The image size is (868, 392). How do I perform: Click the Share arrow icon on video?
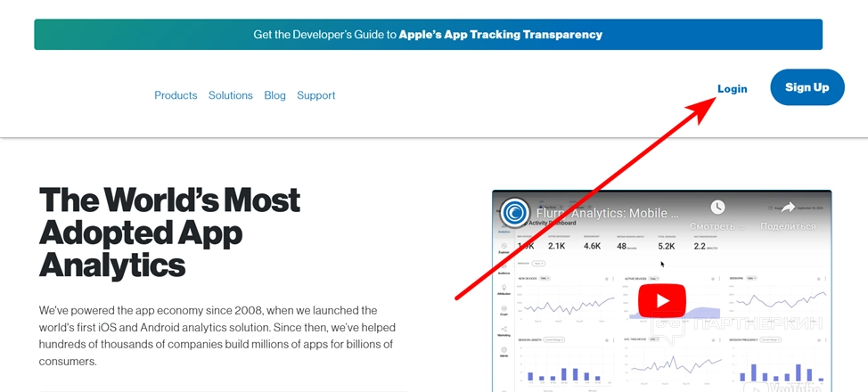tap(788, 207)
